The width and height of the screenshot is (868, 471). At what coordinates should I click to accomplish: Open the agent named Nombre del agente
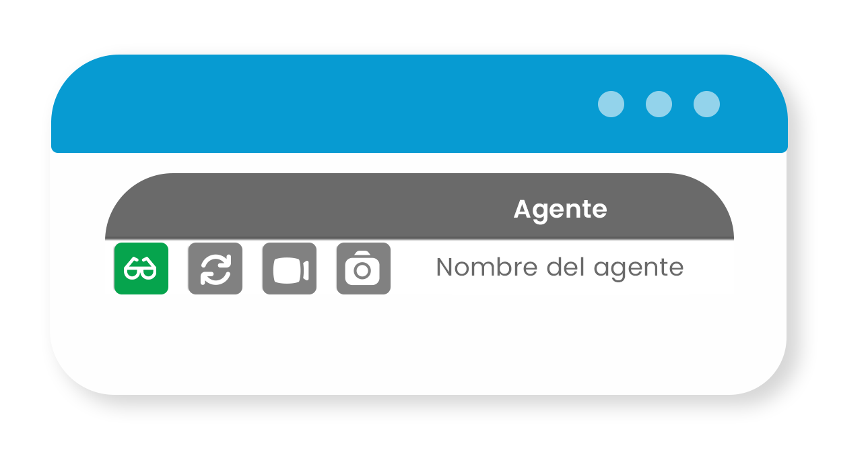[x=560, y=268]
